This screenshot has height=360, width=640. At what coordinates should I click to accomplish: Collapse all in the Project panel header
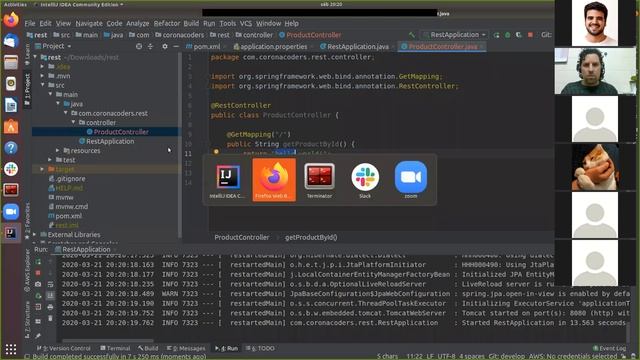click(x=150, y=47)
